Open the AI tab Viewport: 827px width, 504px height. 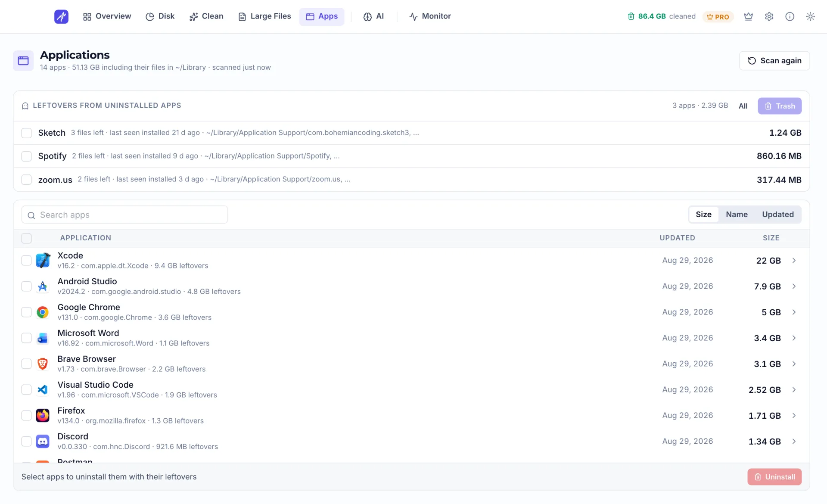tap(373, 16)
